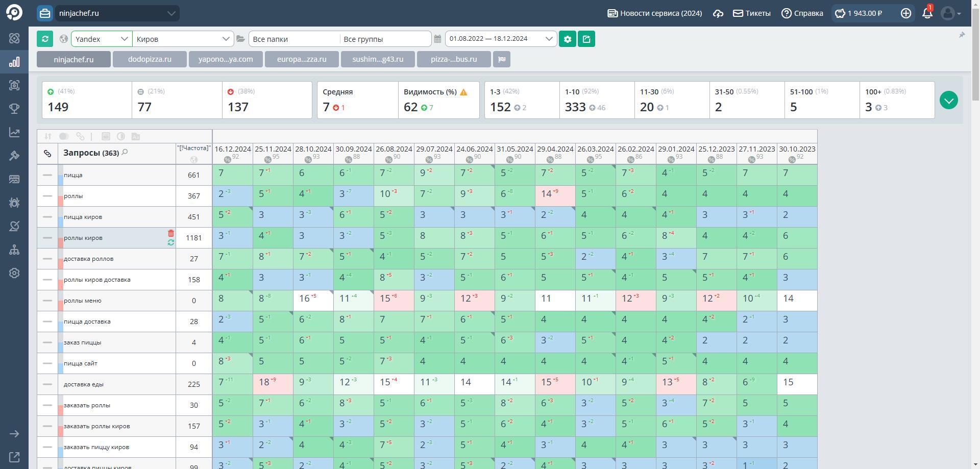Viewport: 980px width, 469px height.
Task: Click the color marker on роллы row
Action: pos(60,196)
